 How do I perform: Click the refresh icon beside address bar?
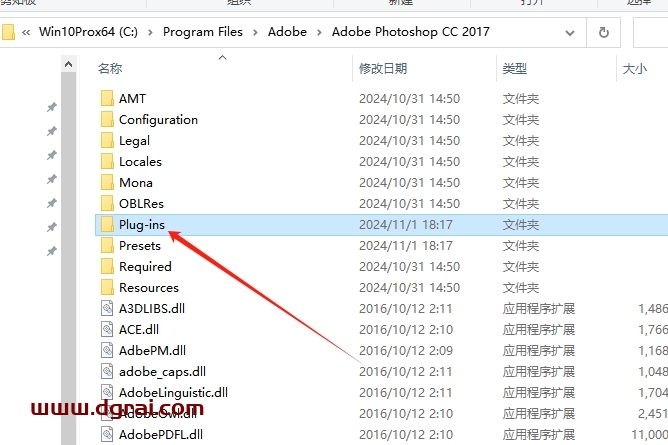coord(603,32)
